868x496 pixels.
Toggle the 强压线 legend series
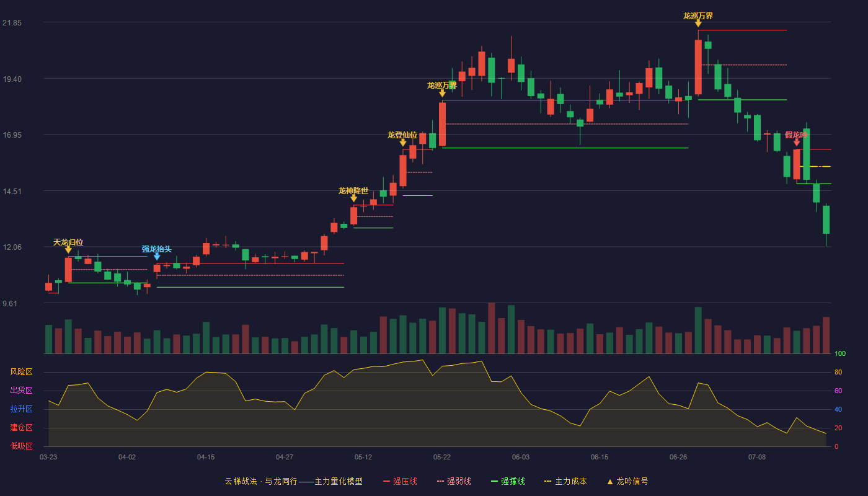coord(400,481)
